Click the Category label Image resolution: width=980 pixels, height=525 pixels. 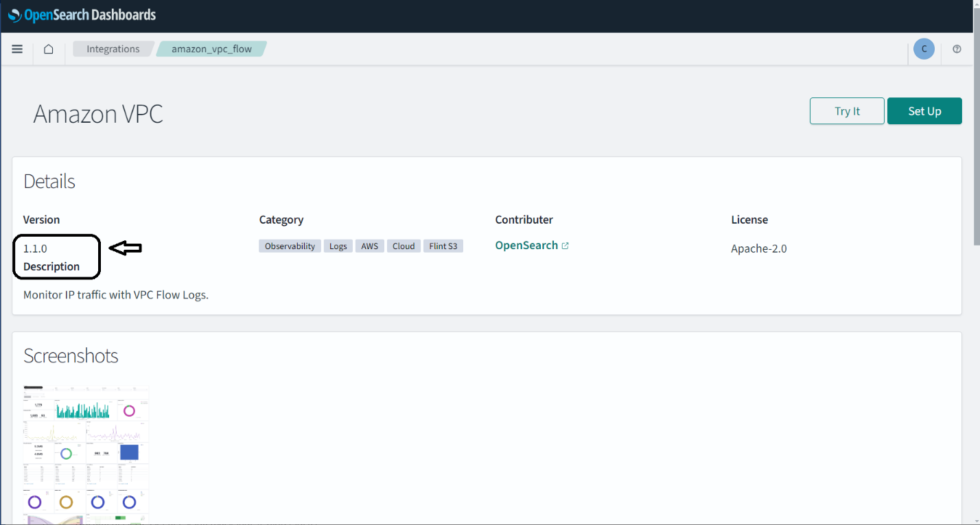281,220
